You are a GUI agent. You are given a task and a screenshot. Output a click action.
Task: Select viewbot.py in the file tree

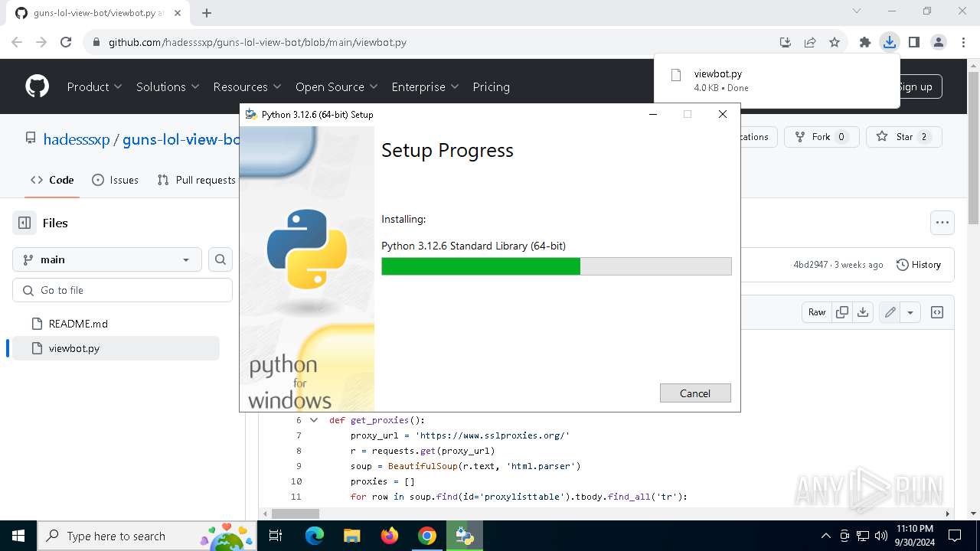tap(116, 348)
